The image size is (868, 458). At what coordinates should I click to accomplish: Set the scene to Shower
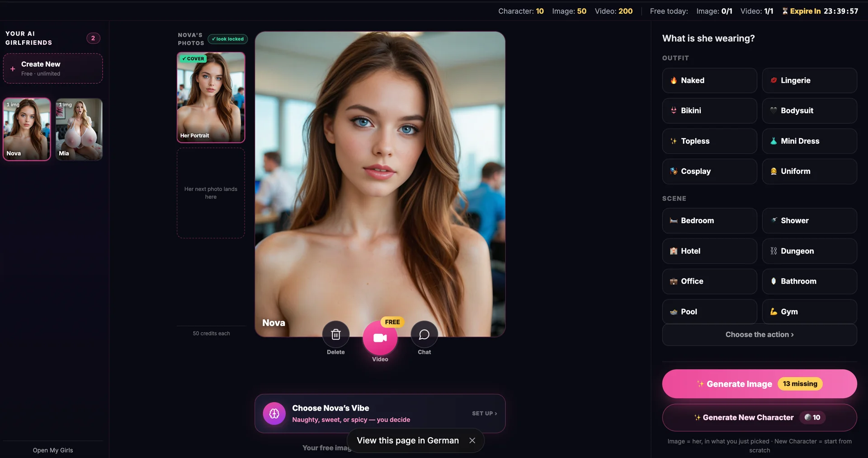click(x=809, y=220)
